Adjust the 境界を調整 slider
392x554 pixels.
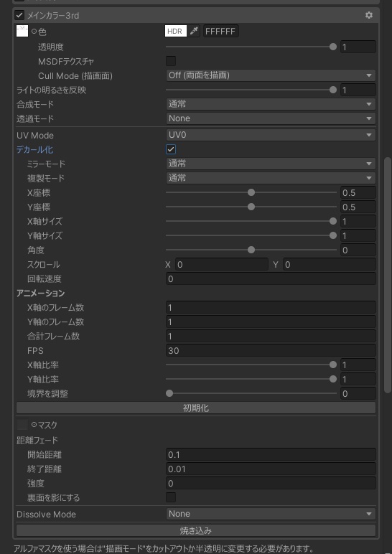(251, 393)
